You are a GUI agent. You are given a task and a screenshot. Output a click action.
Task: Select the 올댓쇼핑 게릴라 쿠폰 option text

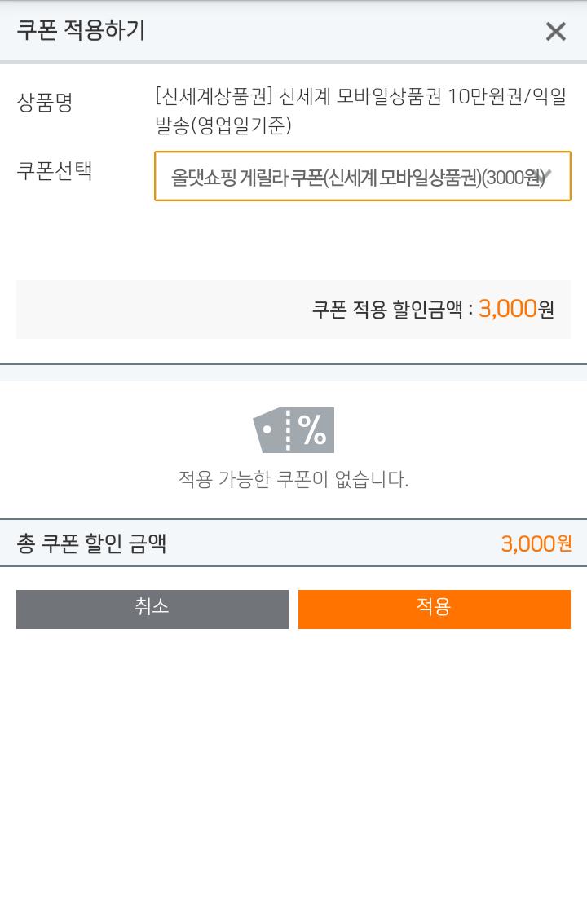click(246, 178)
